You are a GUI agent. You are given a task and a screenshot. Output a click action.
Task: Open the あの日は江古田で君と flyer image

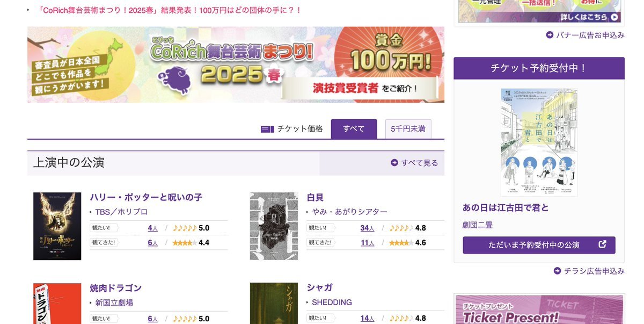pos(539,142)
